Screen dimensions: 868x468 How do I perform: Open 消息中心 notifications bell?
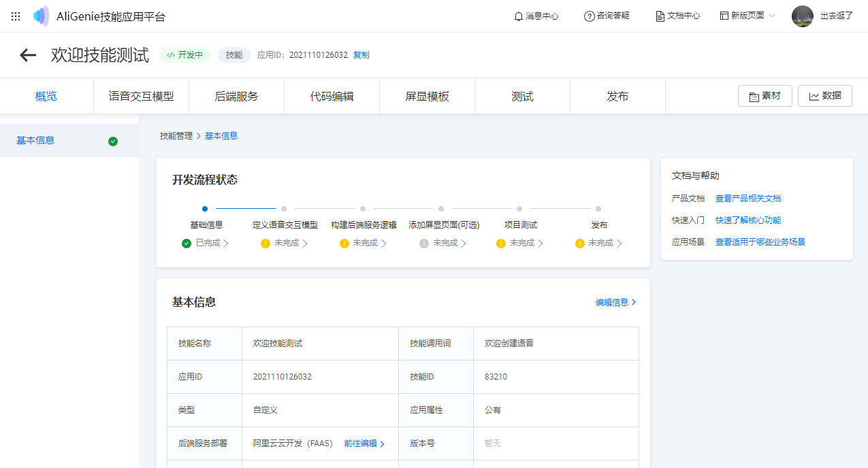536,16
